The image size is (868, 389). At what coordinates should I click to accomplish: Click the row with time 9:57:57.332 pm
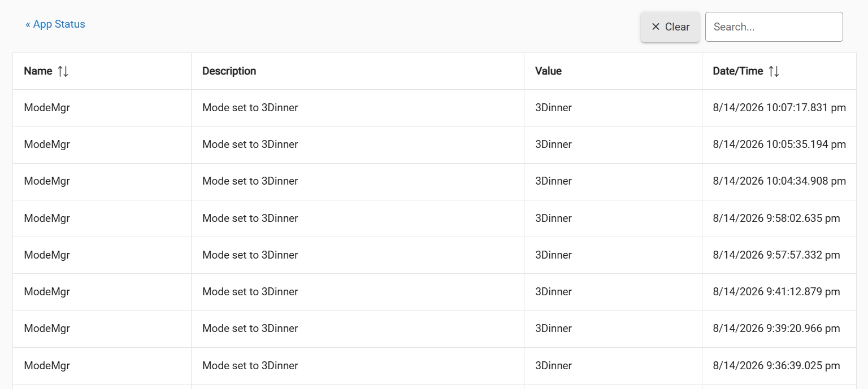coord(435,255)
